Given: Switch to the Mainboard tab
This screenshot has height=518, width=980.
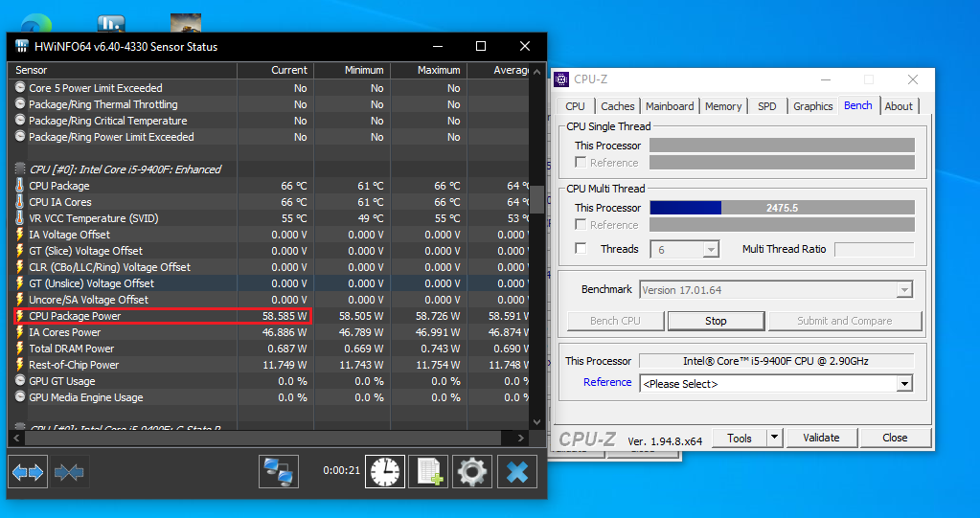Looking at the screenshot, I should [x=670, y=106].
